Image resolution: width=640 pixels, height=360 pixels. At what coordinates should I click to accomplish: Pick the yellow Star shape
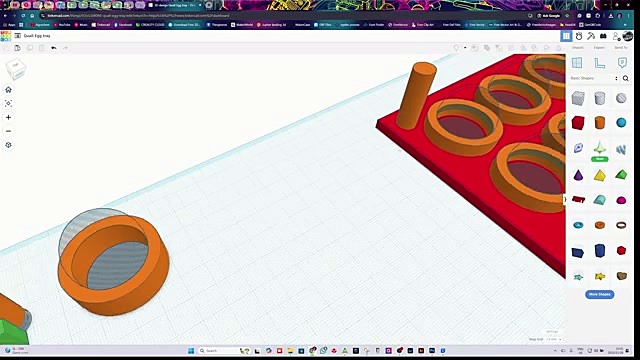[600, 276]
